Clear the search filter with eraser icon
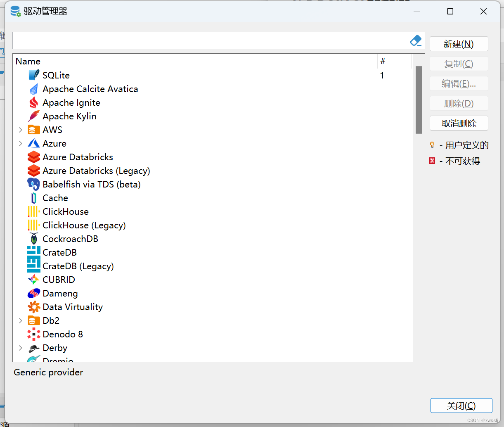 coord(416,40)
